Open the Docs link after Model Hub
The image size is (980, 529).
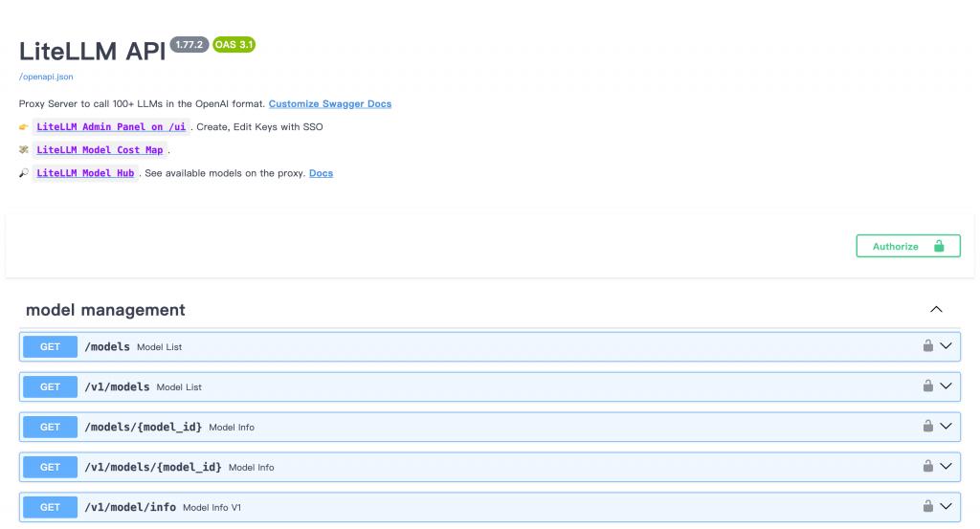[x=322, y=173]
